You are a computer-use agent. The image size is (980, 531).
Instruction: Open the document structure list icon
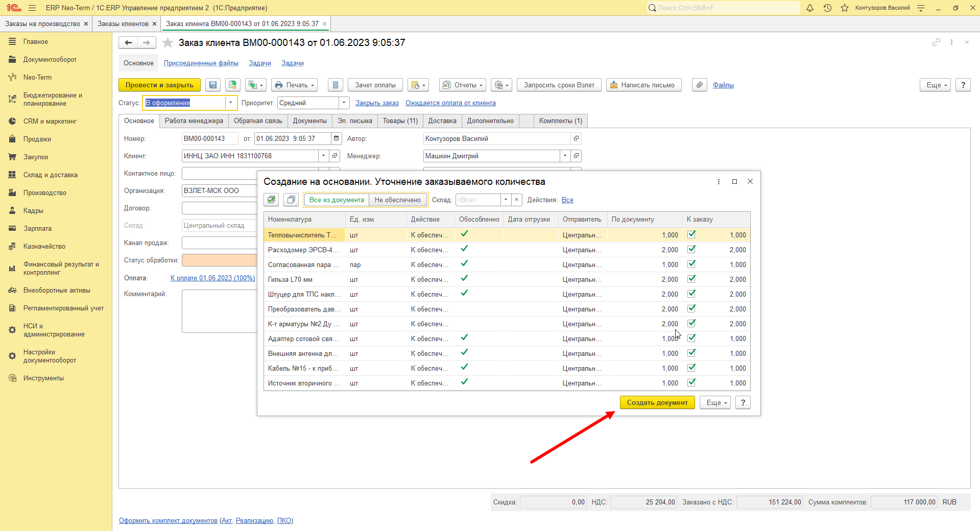(x=335, y=85)
